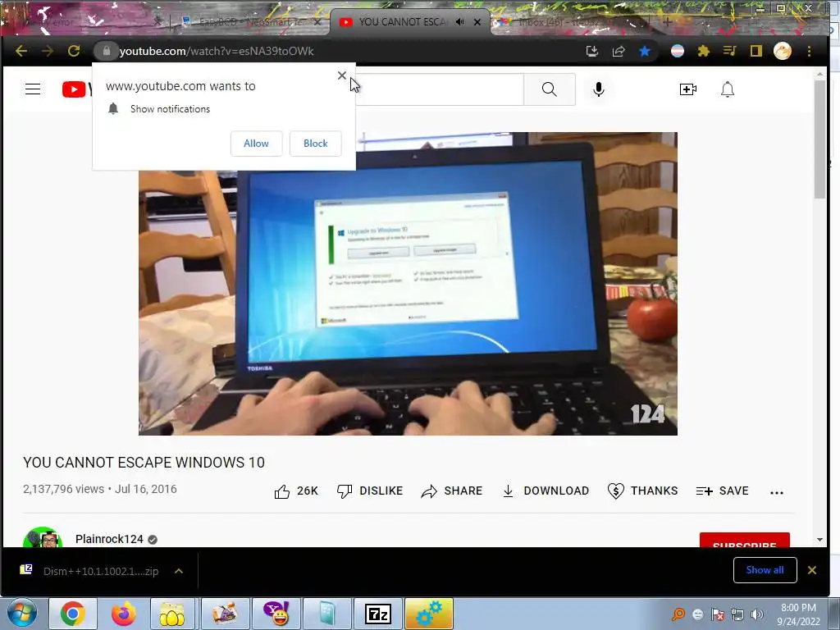Mute the YOU CANNOT ESCAPE tab audio
840x630 pixels.
coord(459,22)
